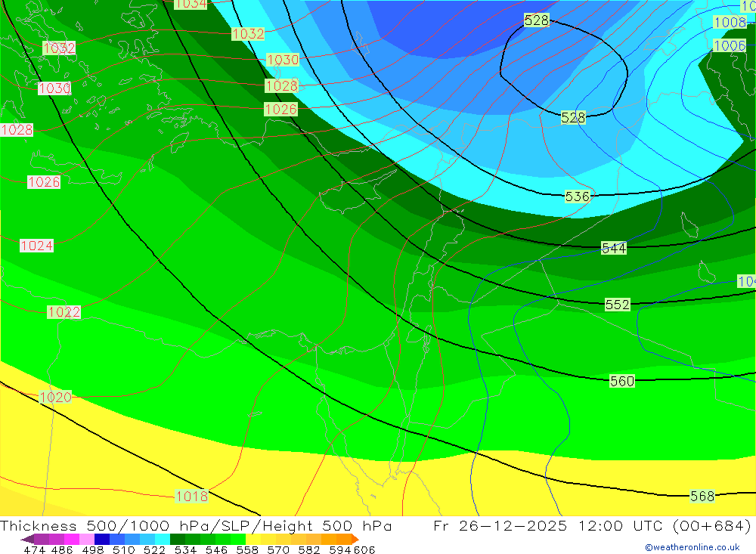This screenshot has width=756, height=554.
Task: Click the 568 height contour label
Action: pyautogui.click(x=702, y=496)
